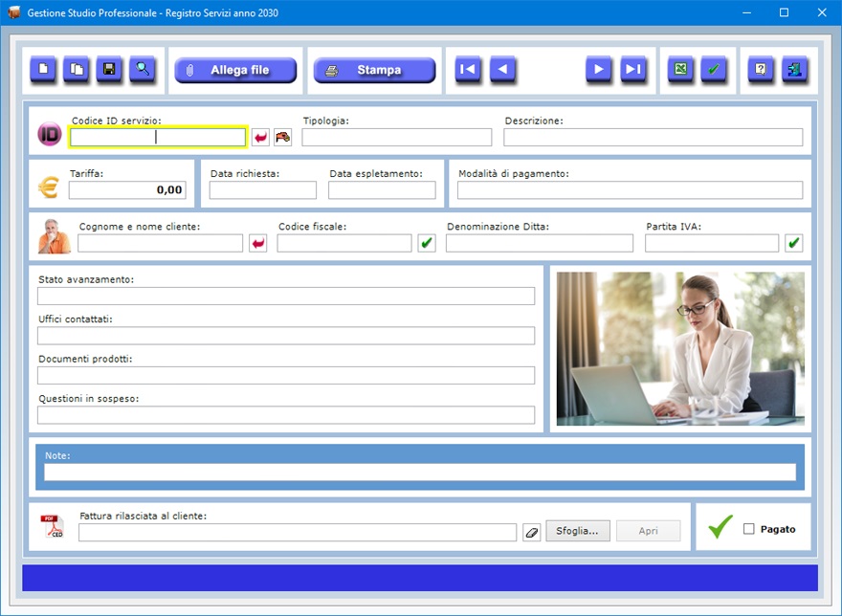Viewport: 842px width, 616px height.
Task: Click the PDF document icon
Action: click(53, 526)
